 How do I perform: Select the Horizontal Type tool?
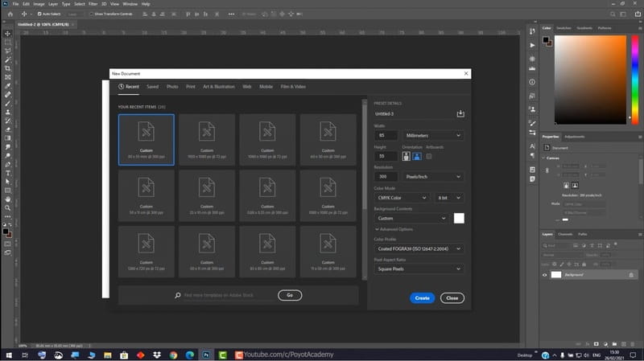[8, 173]
